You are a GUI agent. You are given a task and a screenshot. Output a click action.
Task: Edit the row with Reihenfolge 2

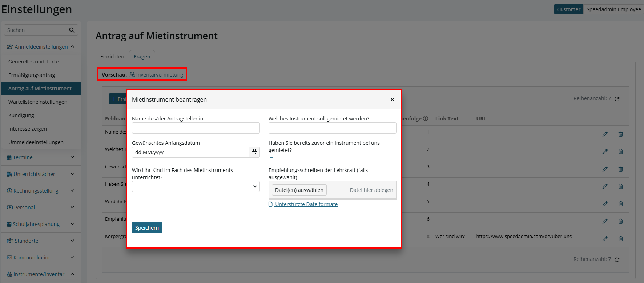click(605, 152)
